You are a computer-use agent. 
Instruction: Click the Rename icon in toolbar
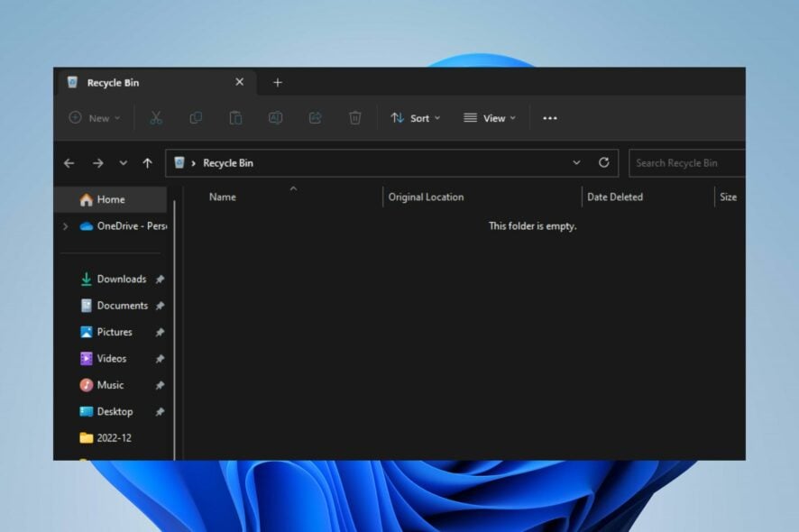point(275,118)
